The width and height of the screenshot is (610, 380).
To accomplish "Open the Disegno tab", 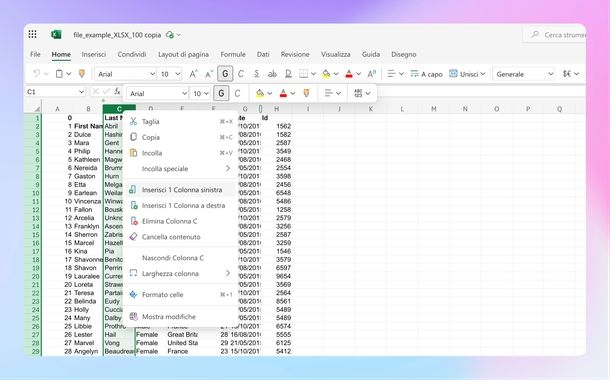I will coord(404,54).
